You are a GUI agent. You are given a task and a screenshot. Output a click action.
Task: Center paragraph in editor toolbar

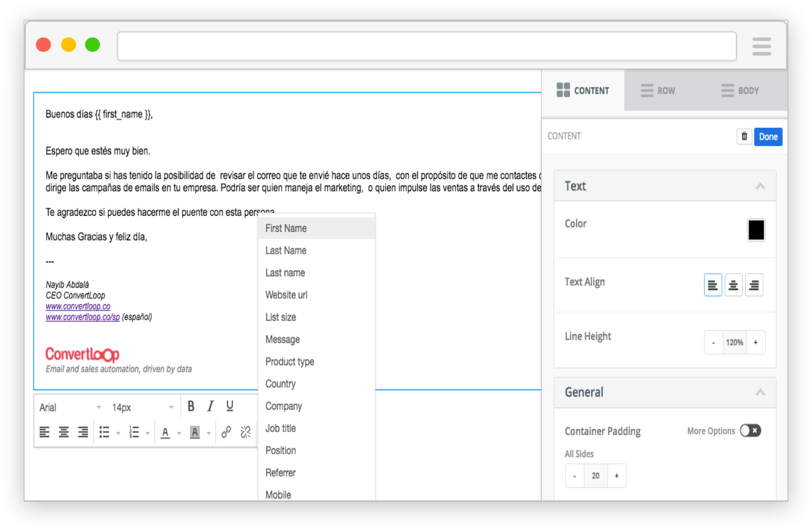(64, 432)
